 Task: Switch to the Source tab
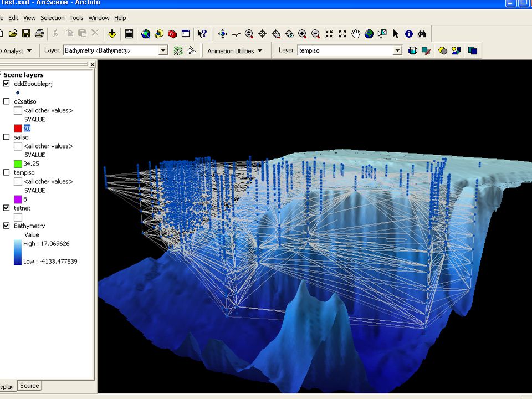coord(29,386)
